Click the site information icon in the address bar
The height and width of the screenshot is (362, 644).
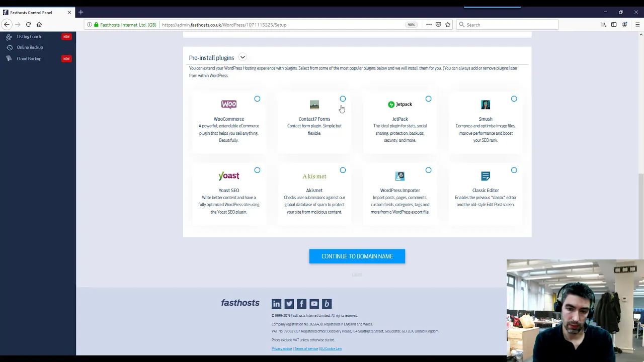tap(90, 25)
